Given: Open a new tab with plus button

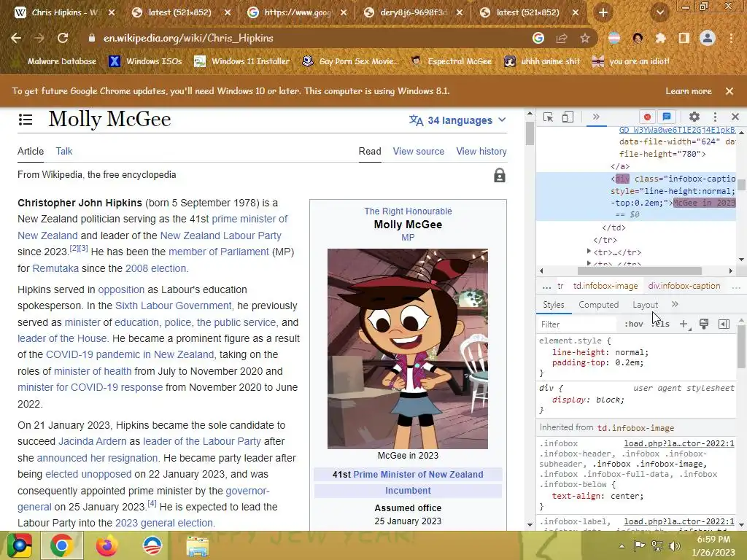Looking at the screenshot, I should click(x=603, y=12).
